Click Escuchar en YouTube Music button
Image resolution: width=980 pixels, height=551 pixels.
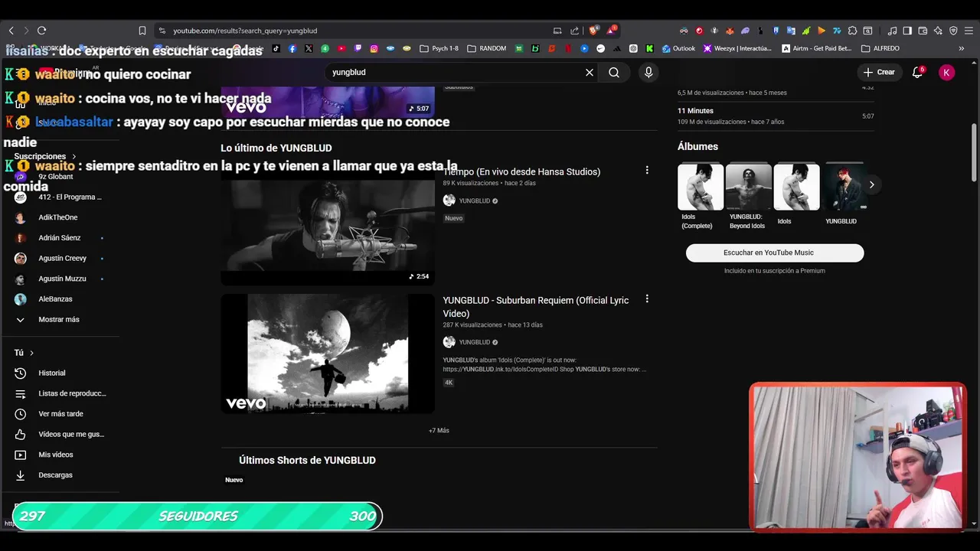coord(775,253)
